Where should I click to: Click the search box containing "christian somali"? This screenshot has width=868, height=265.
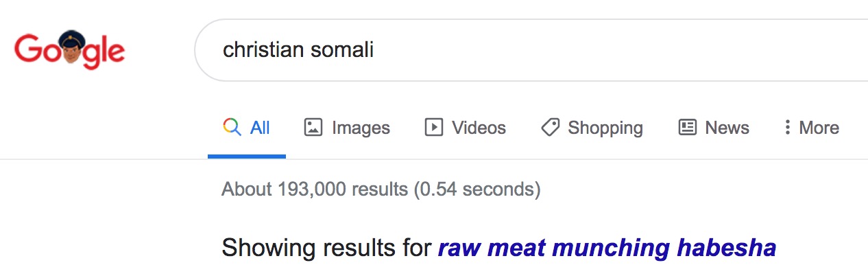(531, 50)
